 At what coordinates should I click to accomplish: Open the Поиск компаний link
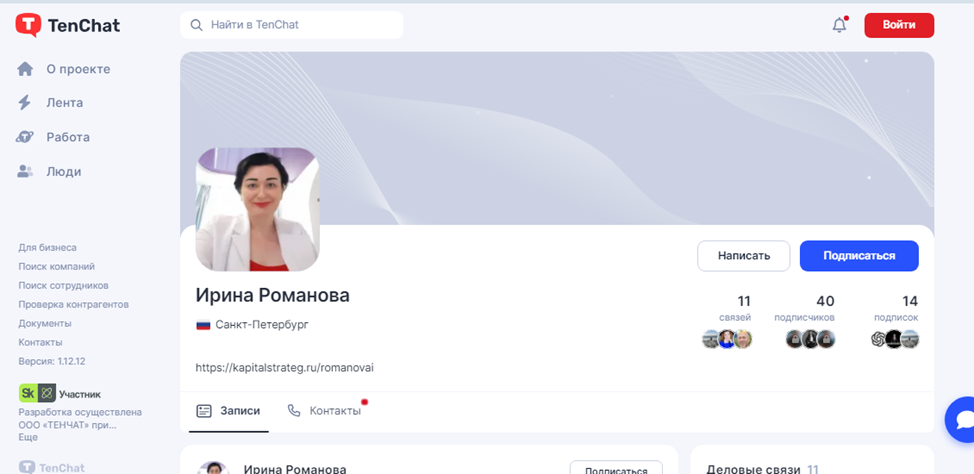(x=57, y=267)
